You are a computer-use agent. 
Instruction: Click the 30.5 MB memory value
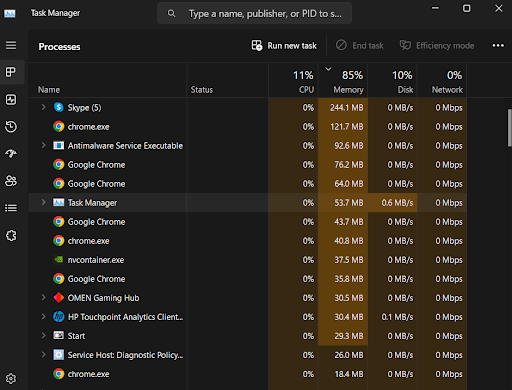349,298
